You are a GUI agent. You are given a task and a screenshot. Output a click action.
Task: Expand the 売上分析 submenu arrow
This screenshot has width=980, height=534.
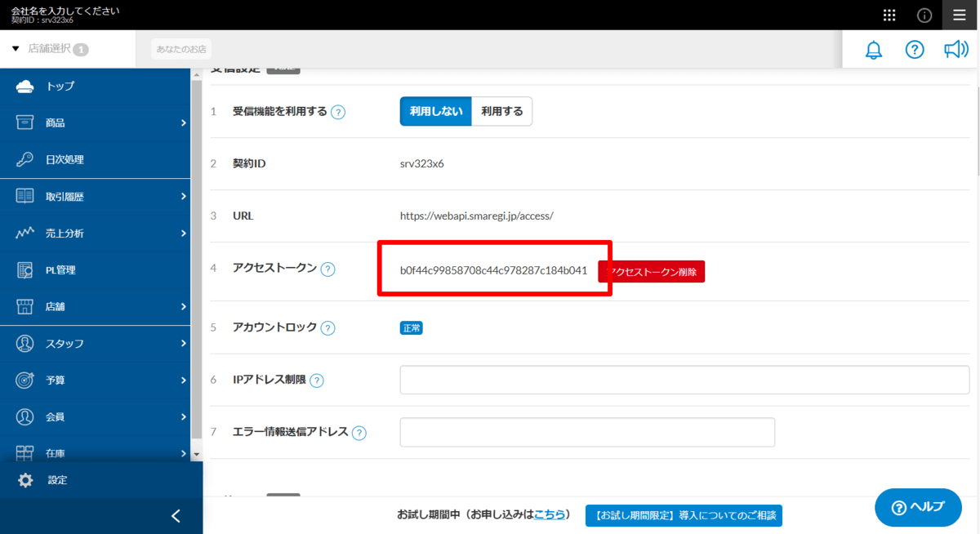(184, 233)
